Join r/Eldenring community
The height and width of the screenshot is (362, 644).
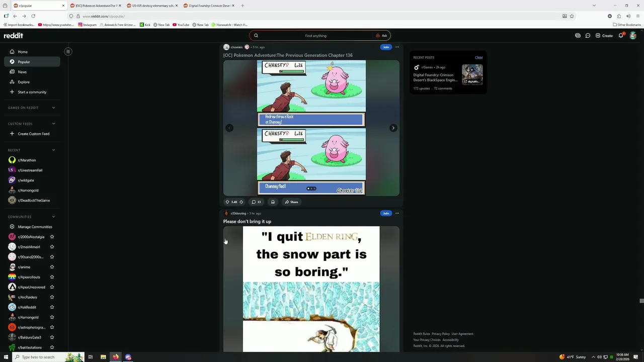point(386,213)
